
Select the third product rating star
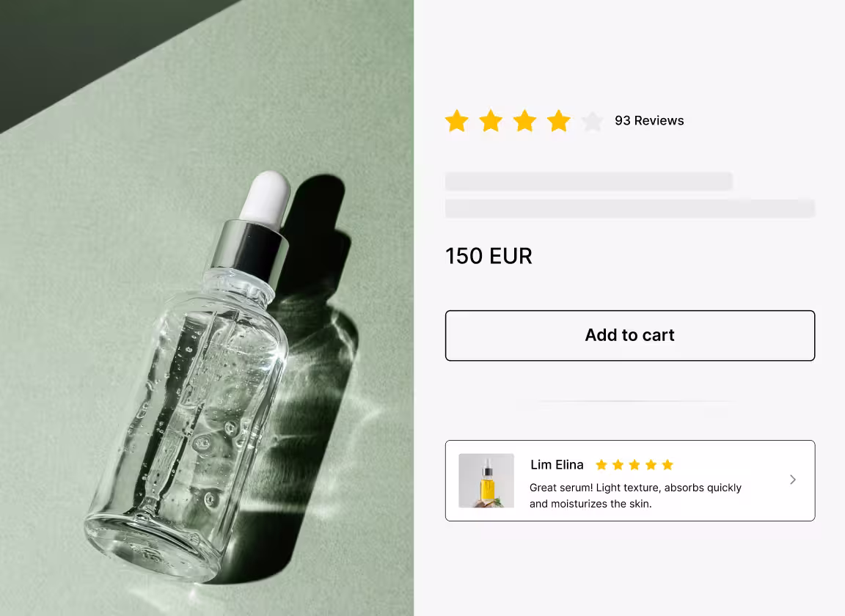[524, 121]
